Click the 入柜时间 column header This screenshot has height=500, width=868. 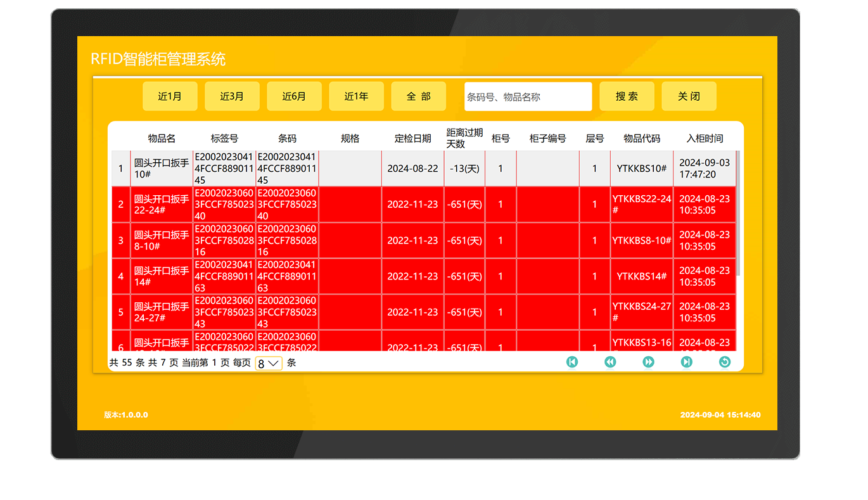(705, 138)
